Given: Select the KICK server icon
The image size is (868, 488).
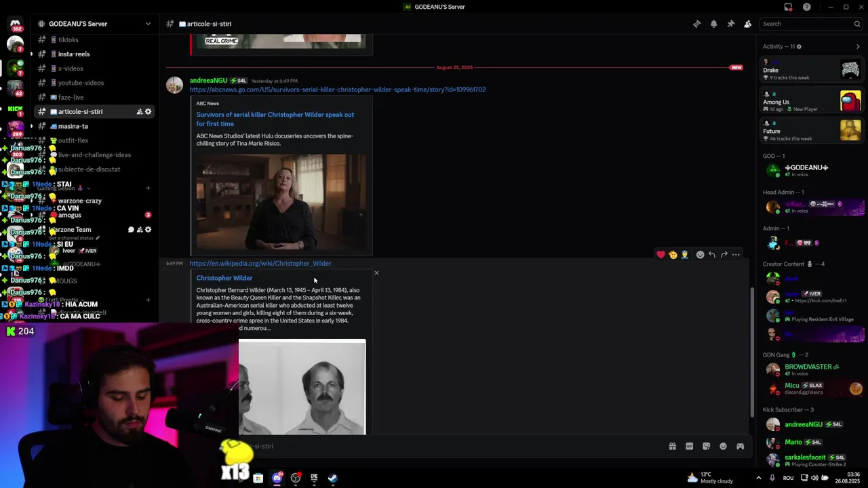Looking at the screenshot, I should point(15,108).
